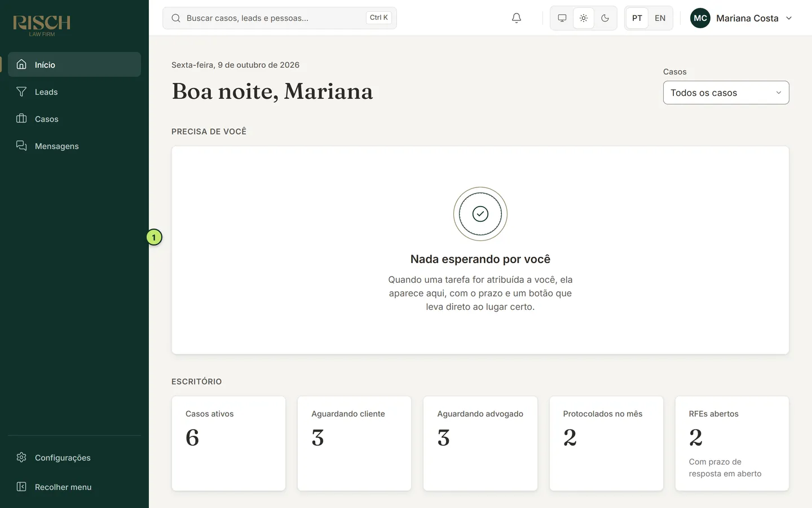Open the Mariana Costa user menu
This screenshot has width=812, height=508.
[742, 18]
